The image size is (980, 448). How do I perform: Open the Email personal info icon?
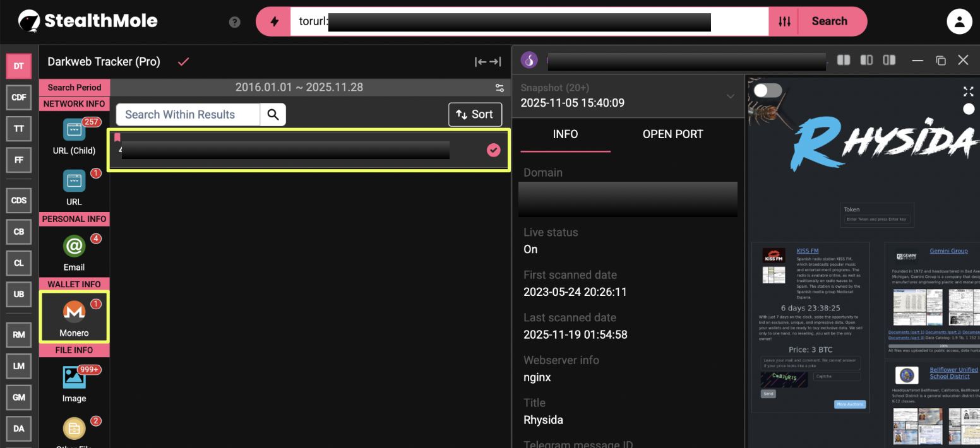click(x=74, y=247)
